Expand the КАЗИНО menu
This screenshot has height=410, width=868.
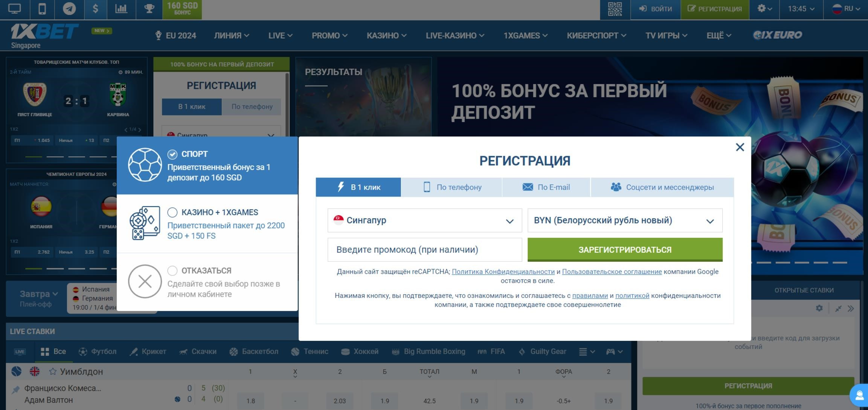coord(387,36)
